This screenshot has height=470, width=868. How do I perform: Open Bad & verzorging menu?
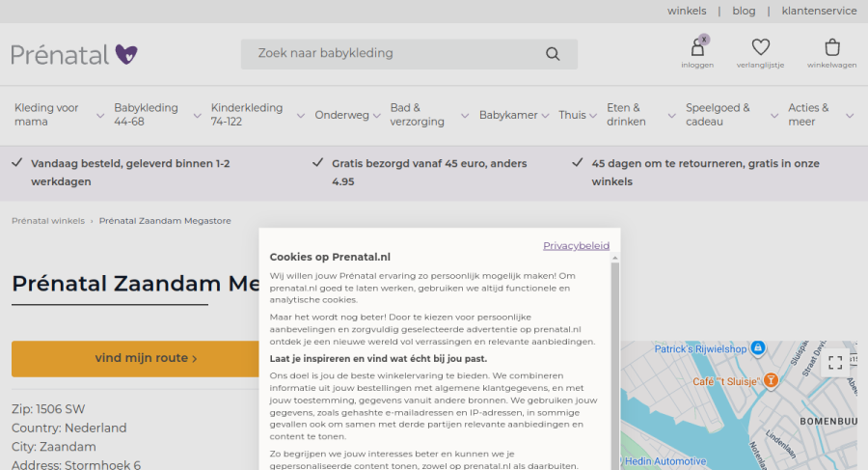point(417,115)
